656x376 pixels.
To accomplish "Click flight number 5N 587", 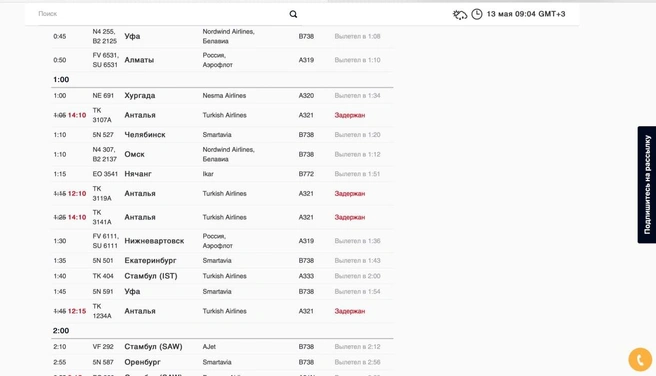I will [x=103, y=362].
